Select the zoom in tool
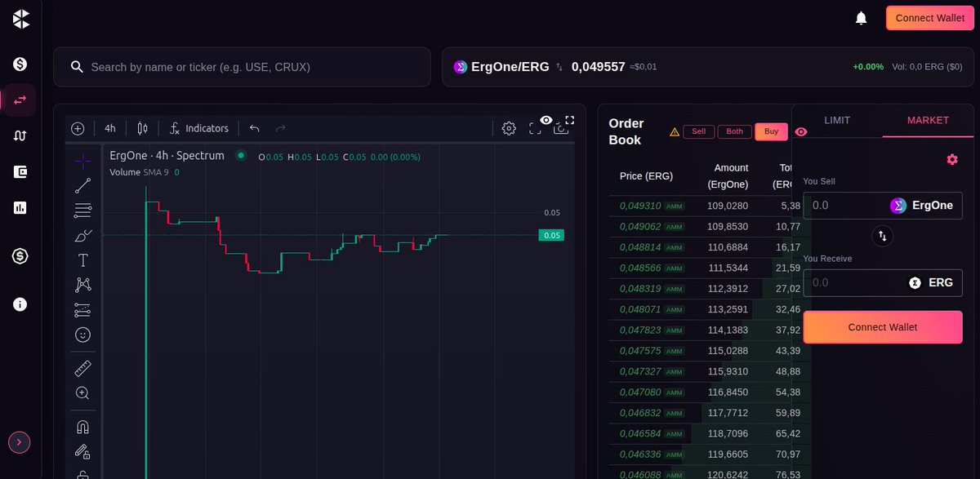The height and width of the screenshot is (479, 980). click(82, 393)
